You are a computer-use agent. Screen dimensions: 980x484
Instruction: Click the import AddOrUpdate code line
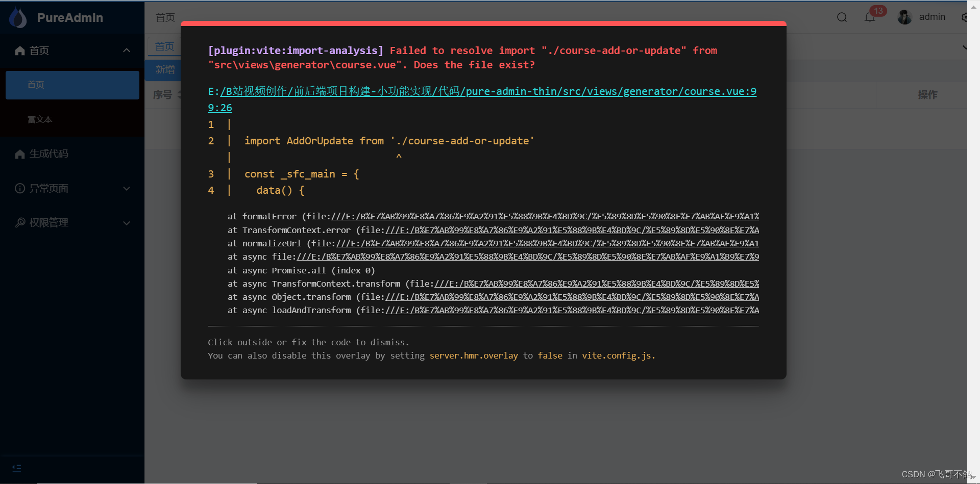[389, 141]
